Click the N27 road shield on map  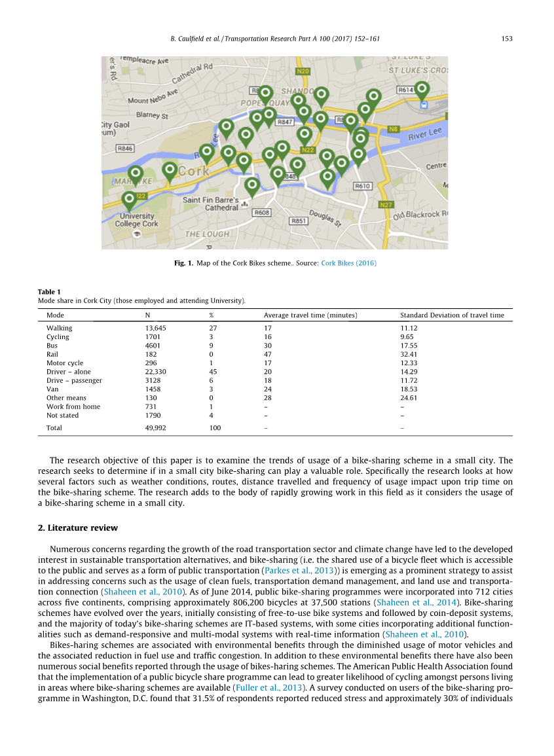tap(386, 205)
